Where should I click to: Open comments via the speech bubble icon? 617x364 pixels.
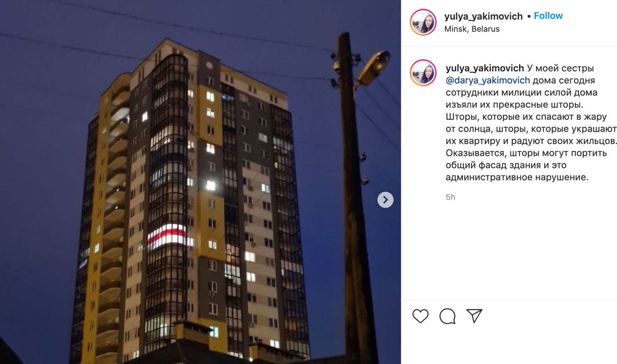(447, 316)
